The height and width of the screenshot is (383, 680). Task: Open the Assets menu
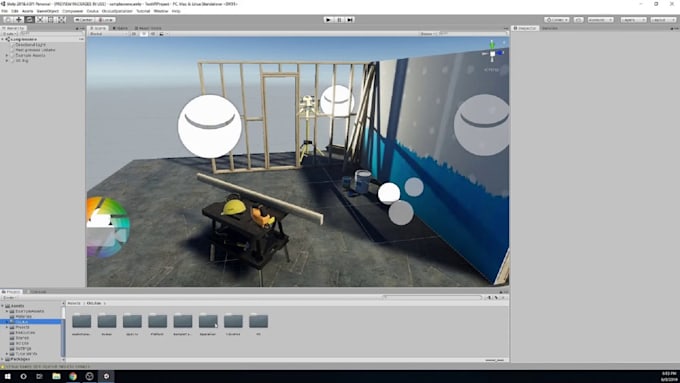click(x=27, y=11)
